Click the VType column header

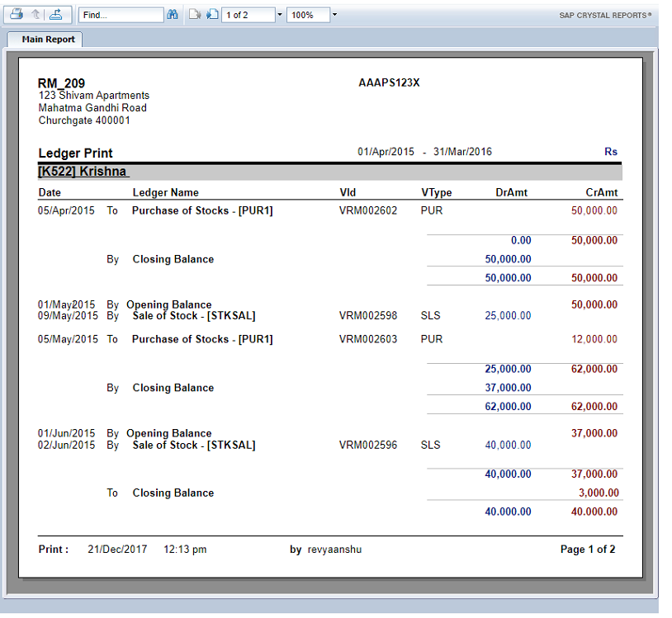coord(436,192)
